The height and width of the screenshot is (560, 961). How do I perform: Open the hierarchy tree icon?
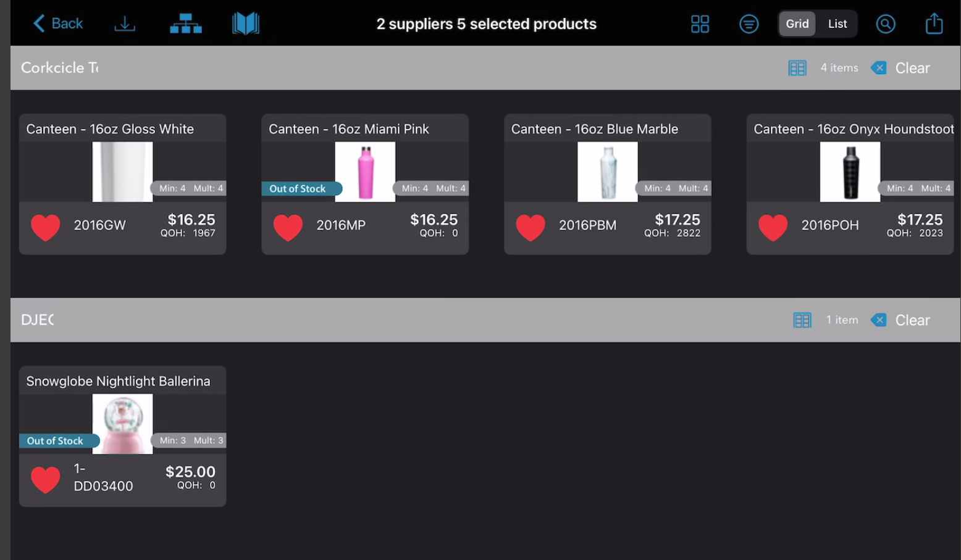click(185, 23)
